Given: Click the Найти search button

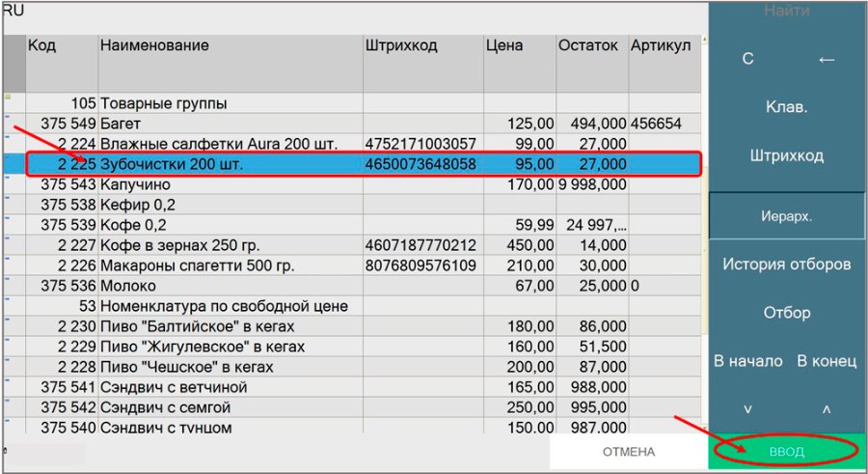Looking at the screenshot, I should pyautogui.click(x=787, y=11).
